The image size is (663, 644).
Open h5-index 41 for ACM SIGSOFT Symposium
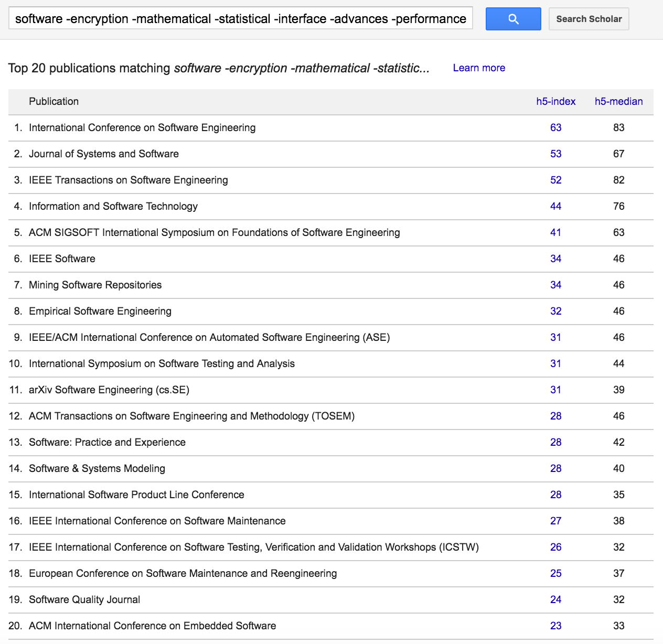555,232
